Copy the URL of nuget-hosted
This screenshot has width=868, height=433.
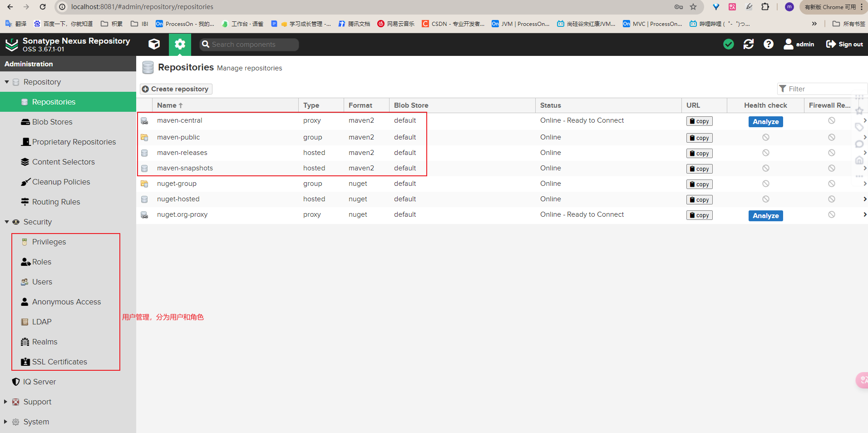click(699, 200)
